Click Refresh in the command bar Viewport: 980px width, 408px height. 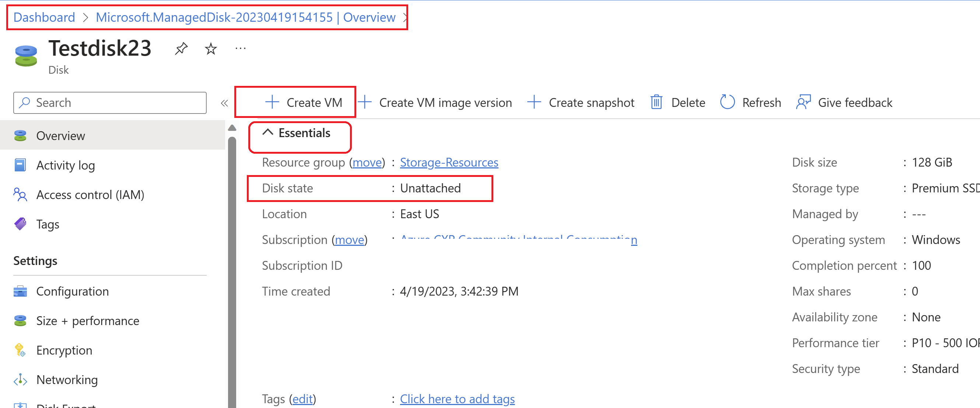750,102
